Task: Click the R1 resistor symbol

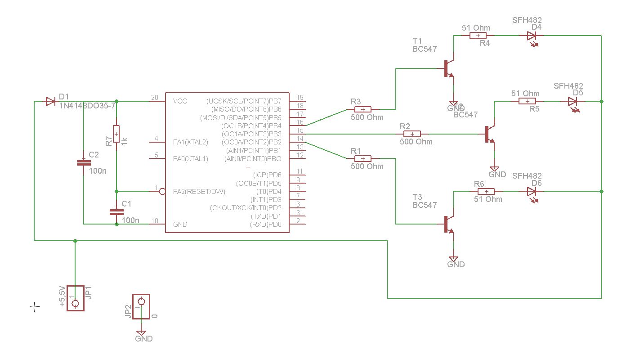Action: click(x=363, y=158)
